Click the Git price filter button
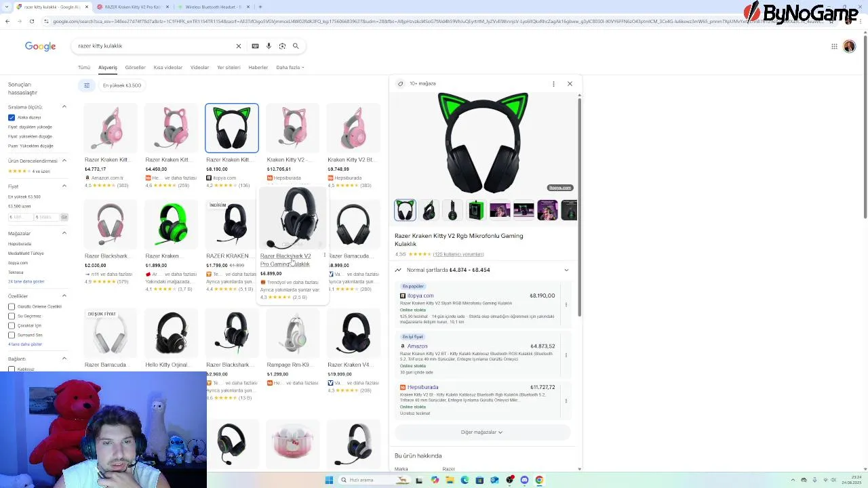This screenshot has height=488, width=868. point(64,217)
